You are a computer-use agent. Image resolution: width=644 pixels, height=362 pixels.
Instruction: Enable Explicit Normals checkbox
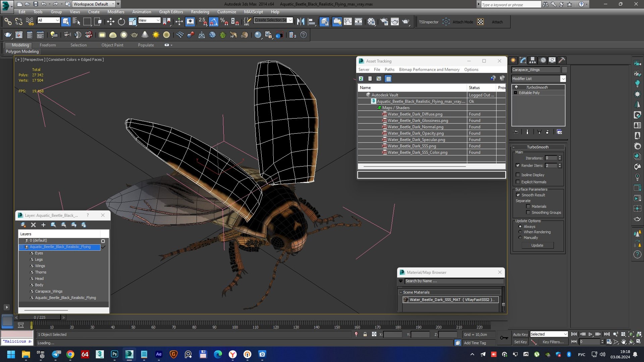[x=518, y=182]
